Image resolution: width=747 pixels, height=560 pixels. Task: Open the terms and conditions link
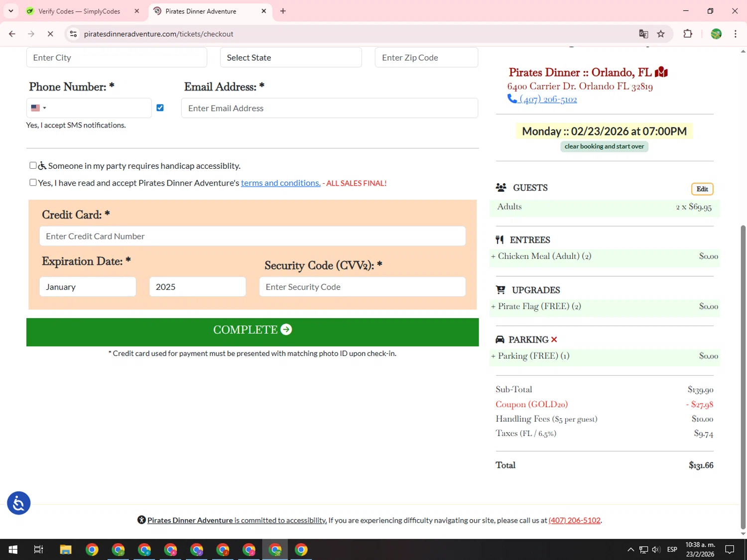tap(281, 183)
